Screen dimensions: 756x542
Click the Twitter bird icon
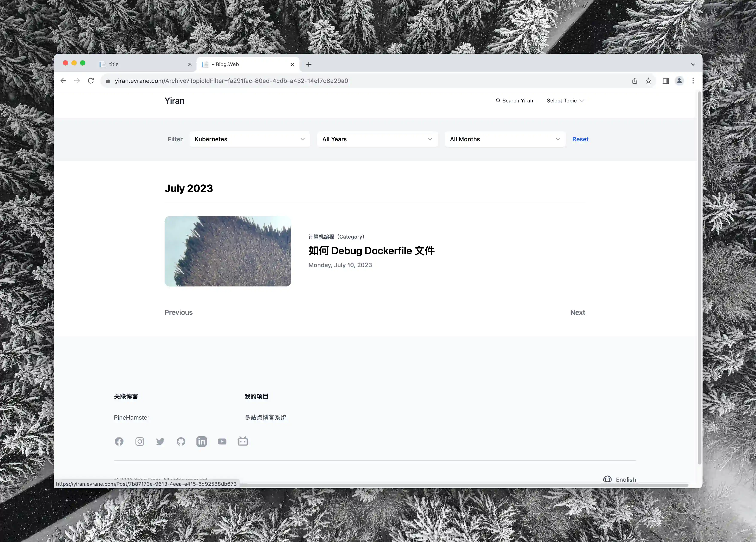(160, 441)
